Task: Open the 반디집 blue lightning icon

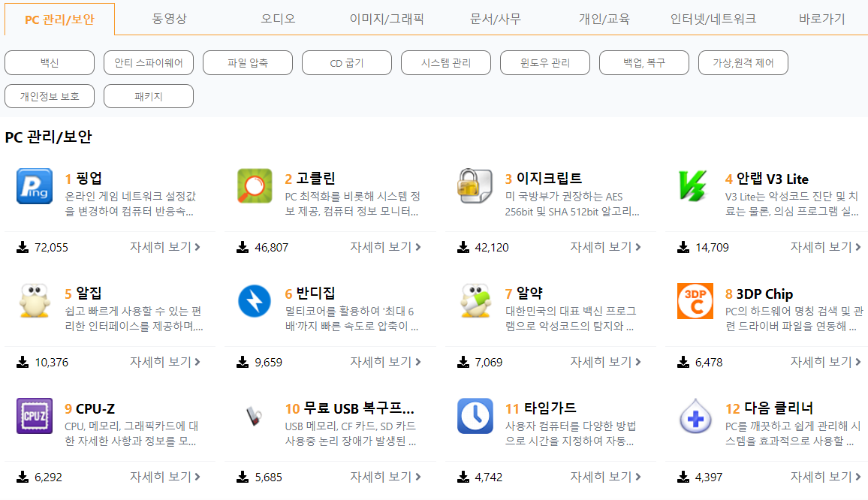Action: click(255, 301)
